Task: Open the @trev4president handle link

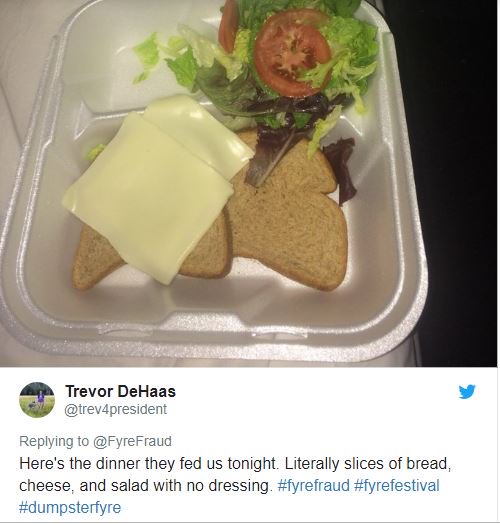Action: 115,409
